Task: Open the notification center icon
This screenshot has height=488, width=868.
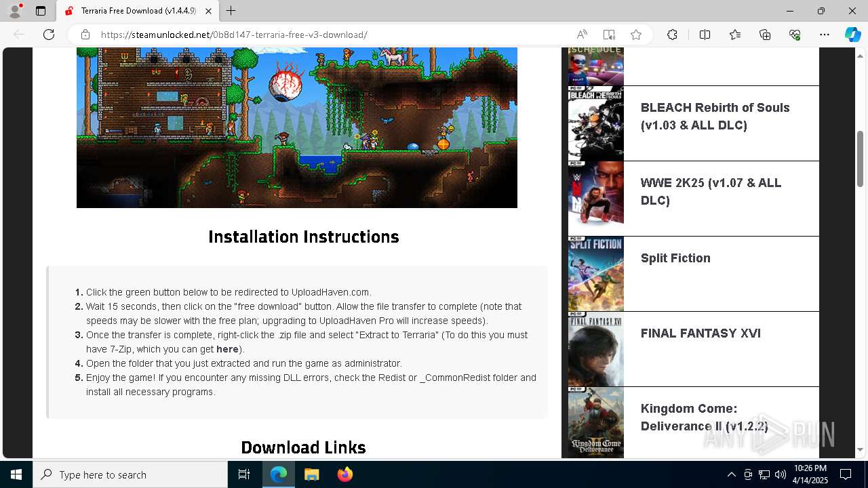Action: point(846,474)
